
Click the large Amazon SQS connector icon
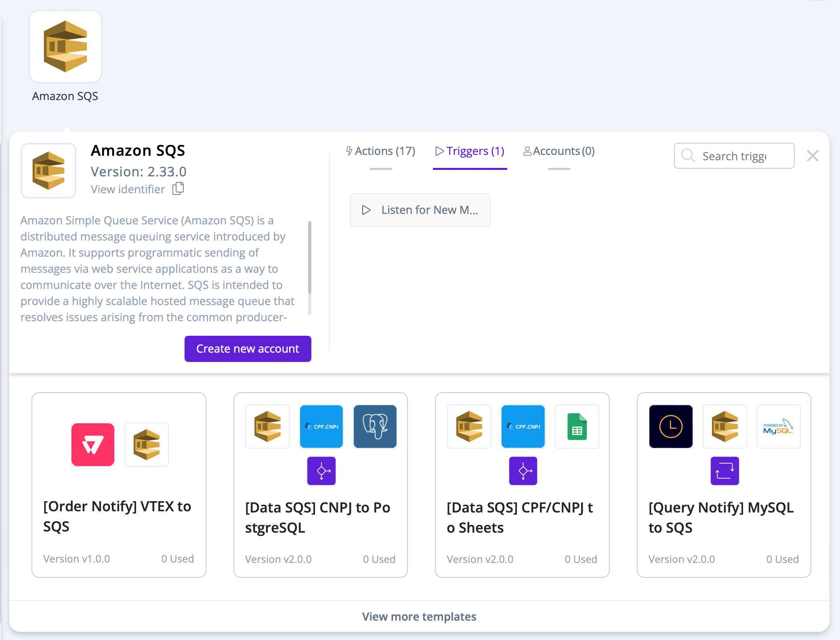coord(65,46)
